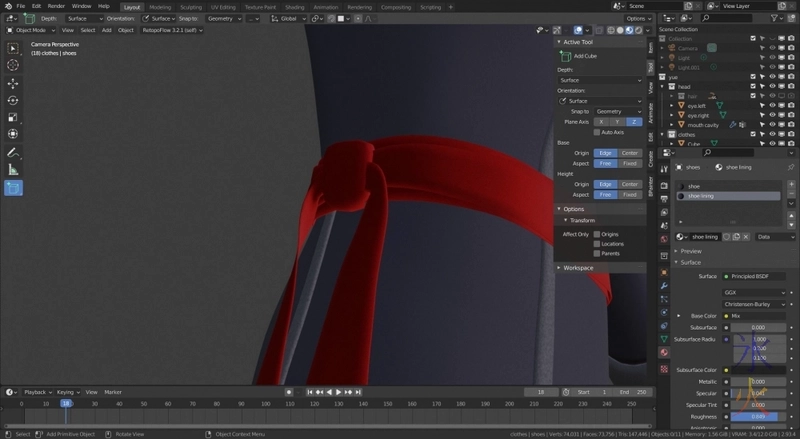Select the Transform tool
Screen dimensions: 800x439
[13, 134]
